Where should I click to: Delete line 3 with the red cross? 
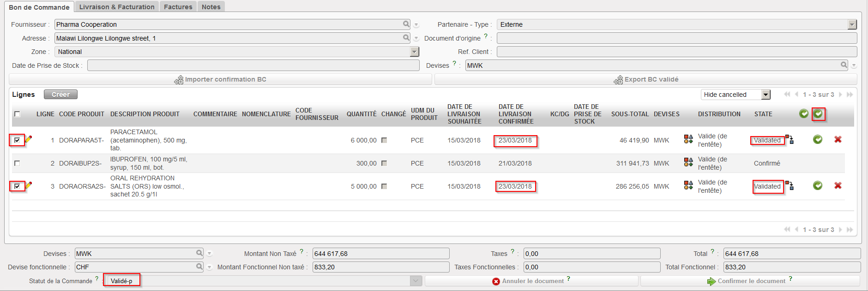[838, 185]
